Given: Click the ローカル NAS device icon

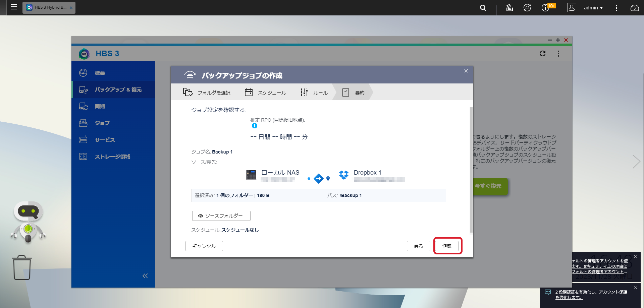Looking at the screenshot, I should pos(251,175).
